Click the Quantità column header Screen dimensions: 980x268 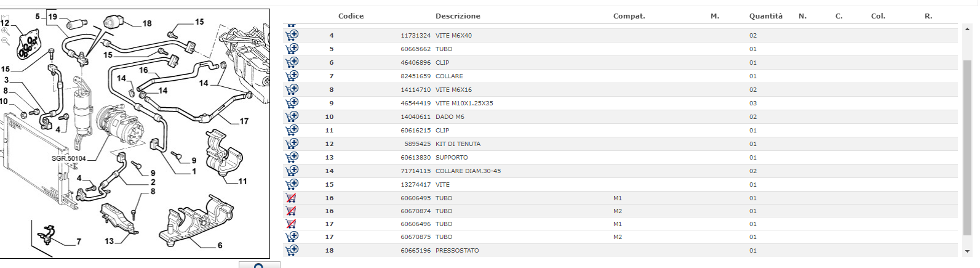click(766, 16)
